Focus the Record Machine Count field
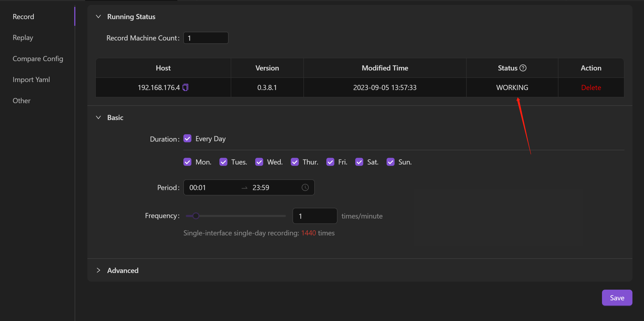This screenshot has width=644, height=321. tap(206, 38)
